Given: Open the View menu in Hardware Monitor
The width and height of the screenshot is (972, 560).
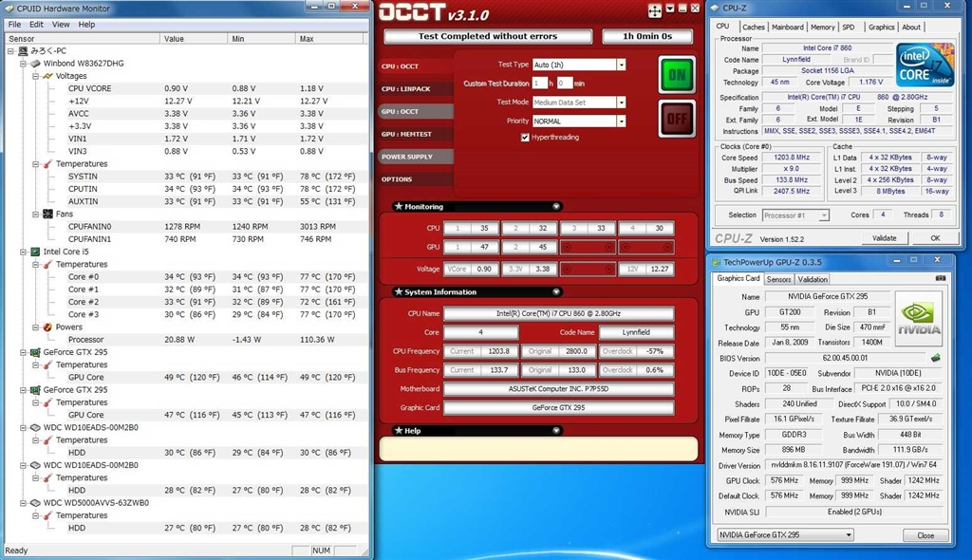Looking at the screenshot, I should [61, 24].
